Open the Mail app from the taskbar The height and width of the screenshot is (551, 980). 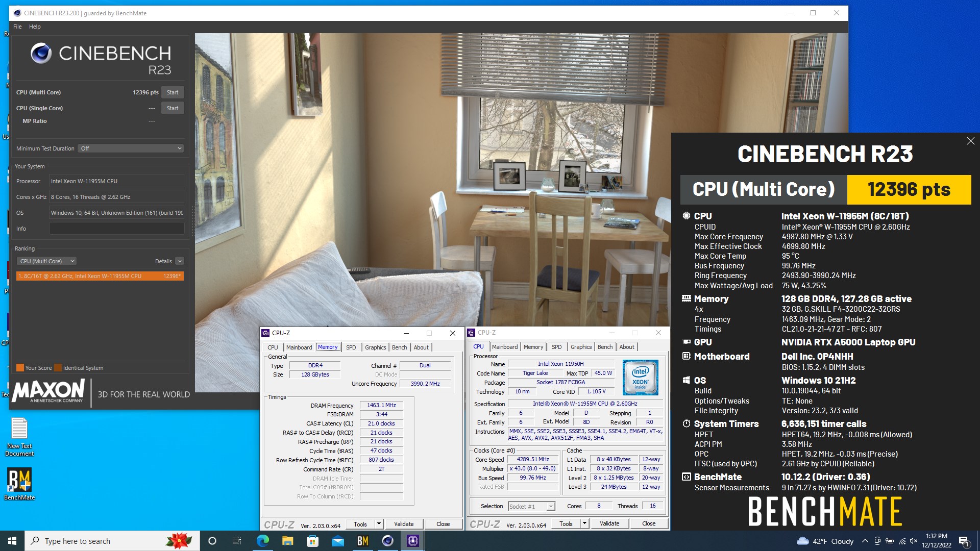pos(337,541)
